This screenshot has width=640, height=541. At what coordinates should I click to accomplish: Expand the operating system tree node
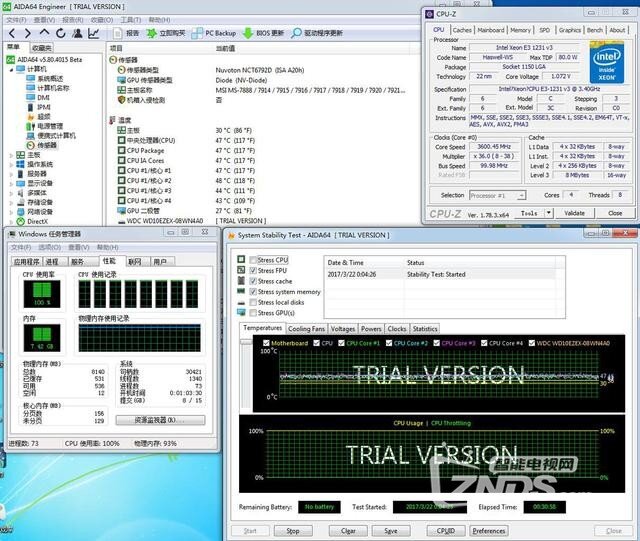(11, 165)
